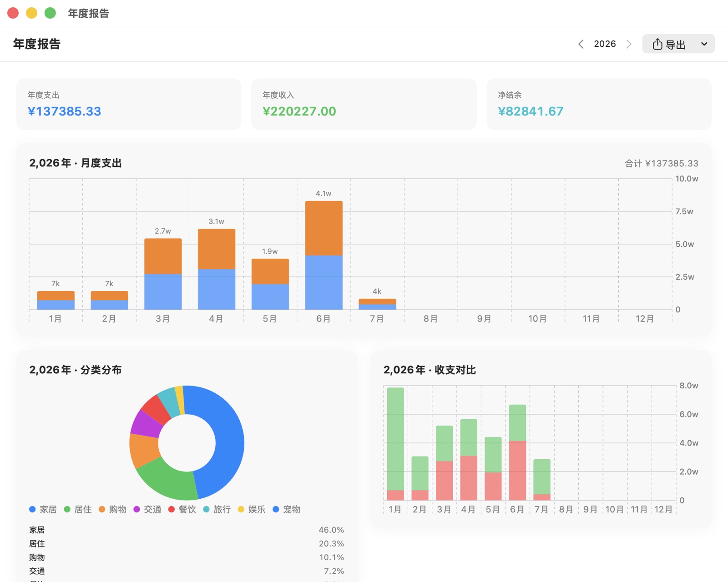Select the 旅行 legend item
Viewport: 728px width, 582px height.
(217, 509)
